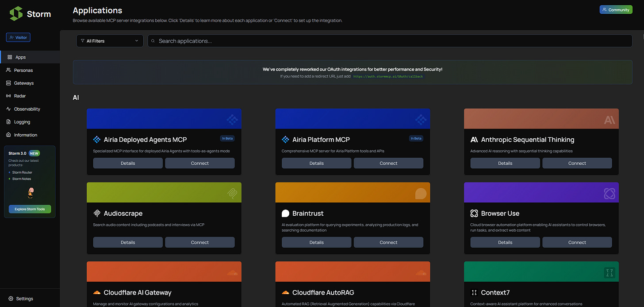Click the Visitor button
Viewport: 644px width, 307px height.
coord(18,38)
